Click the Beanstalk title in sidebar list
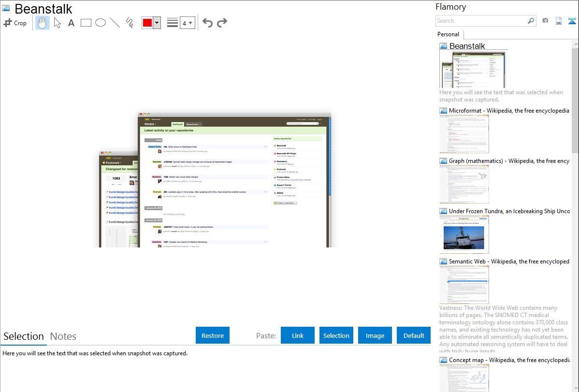579x392 pixels. click(467, 46)
